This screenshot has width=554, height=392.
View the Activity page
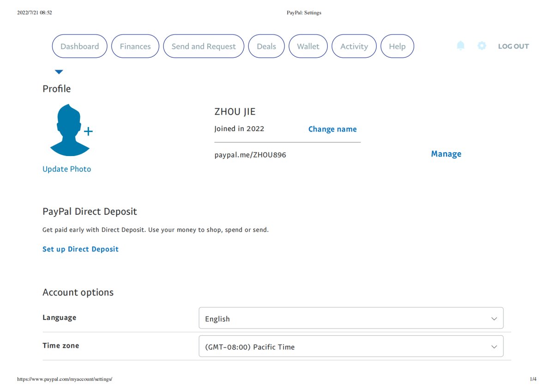pyautogui.click(x=354, y=46)
